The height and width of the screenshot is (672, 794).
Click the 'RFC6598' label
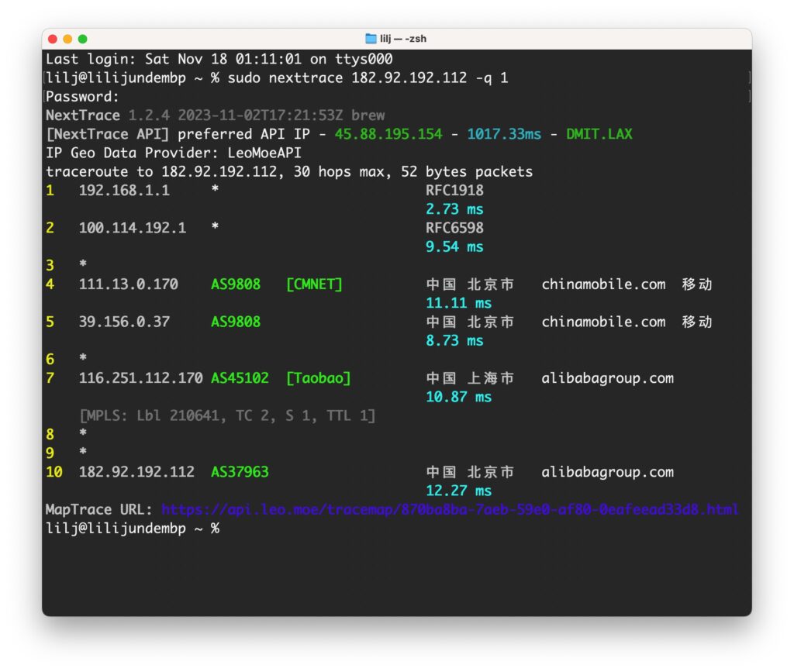(x=454, y=227)
